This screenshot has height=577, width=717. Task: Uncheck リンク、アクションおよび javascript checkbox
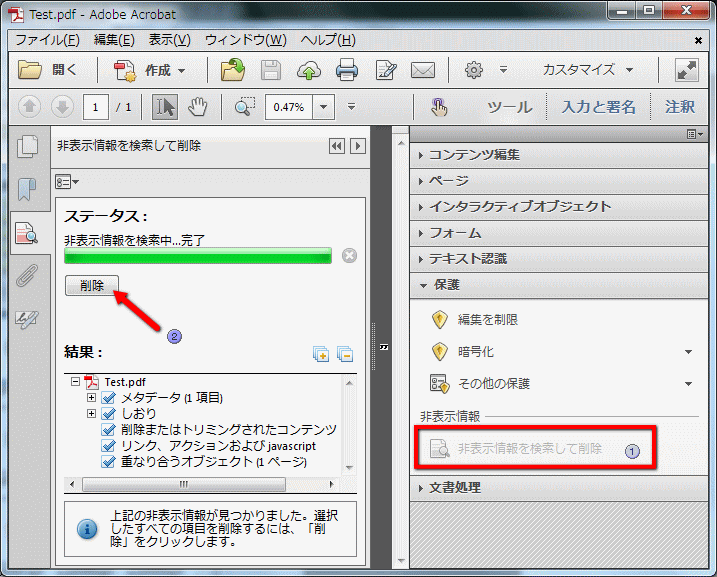coord(108,446)
